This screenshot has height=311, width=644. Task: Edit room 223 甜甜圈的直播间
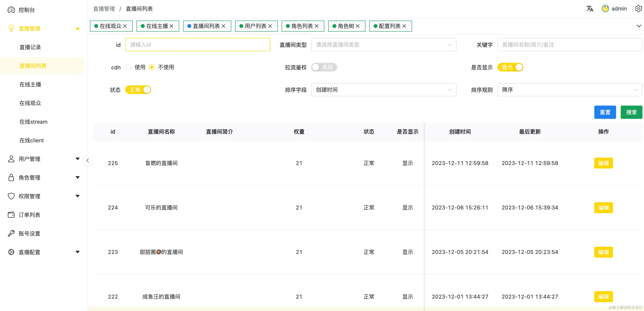pyautogui.click(x=604, y=252)
